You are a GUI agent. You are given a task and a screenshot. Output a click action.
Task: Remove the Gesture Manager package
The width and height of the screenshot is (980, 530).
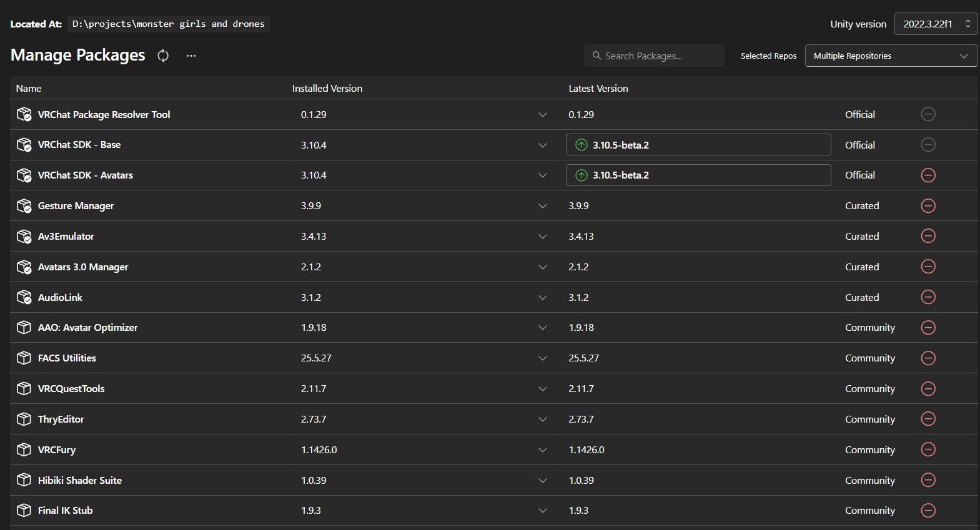pyautogui.click(x=928, y=206)
